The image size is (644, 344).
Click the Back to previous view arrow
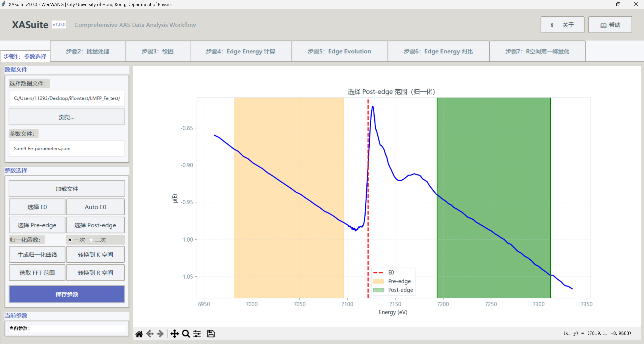[150, 334]
